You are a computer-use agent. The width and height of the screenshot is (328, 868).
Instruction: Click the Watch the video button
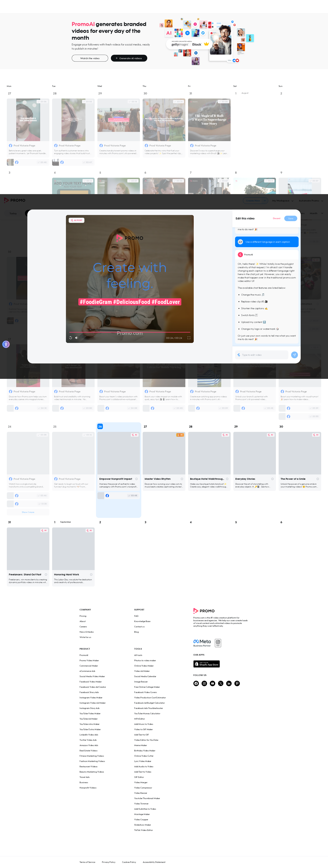(x=90, y=58)
